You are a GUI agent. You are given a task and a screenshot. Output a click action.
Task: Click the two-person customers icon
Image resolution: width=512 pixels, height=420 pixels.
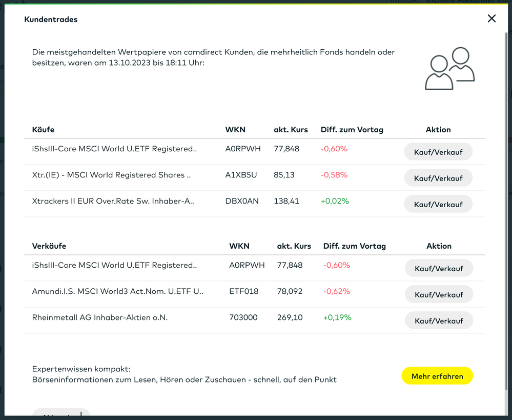[x=449, y=69]
